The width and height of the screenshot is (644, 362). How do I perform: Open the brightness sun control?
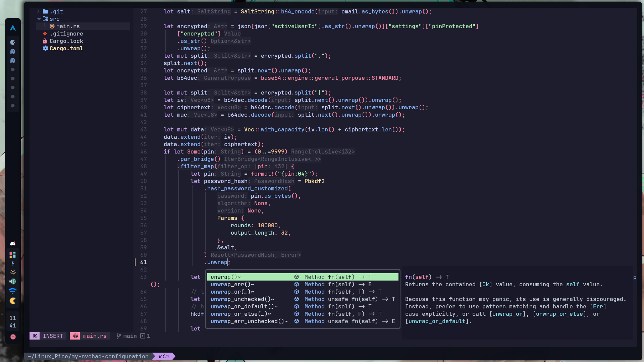tap(13, 272)
